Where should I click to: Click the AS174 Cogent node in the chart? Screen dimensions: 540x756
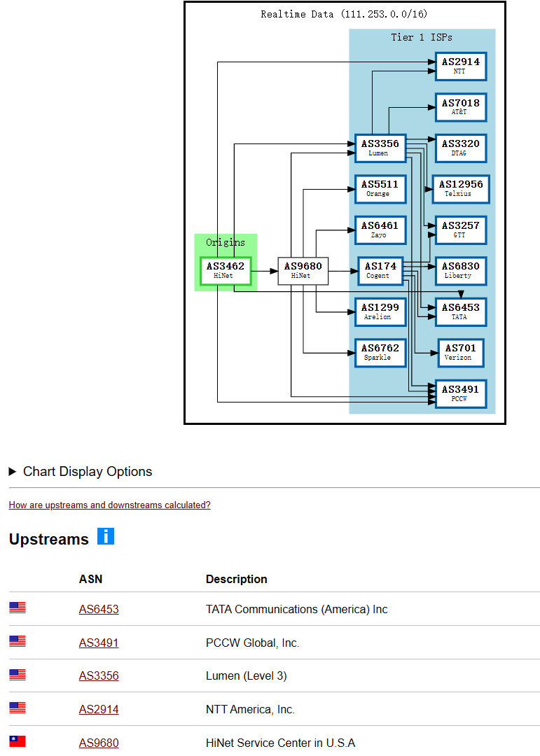tap(380, 271)
